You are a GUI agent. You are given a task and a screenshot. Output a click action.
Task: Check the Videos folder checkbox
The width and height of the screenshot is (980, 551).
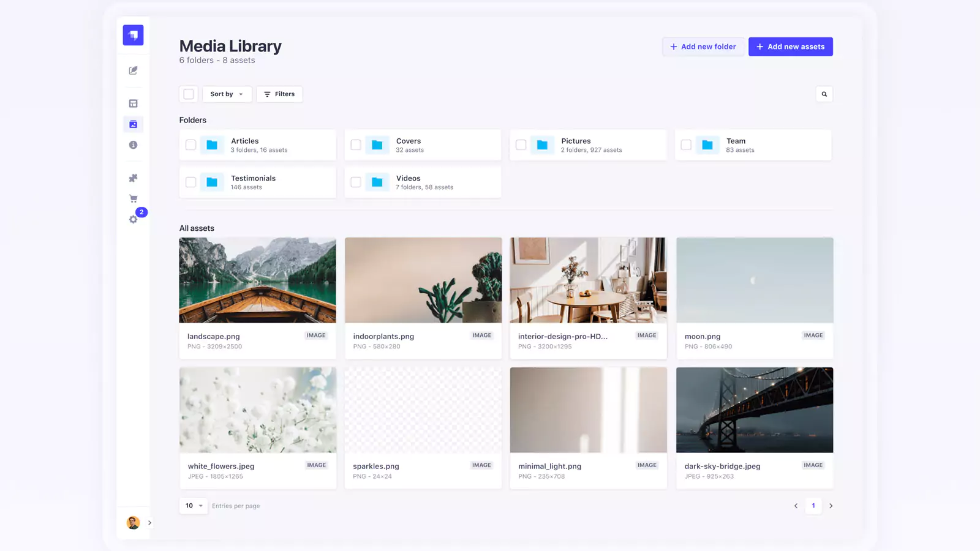click(356, 182)
